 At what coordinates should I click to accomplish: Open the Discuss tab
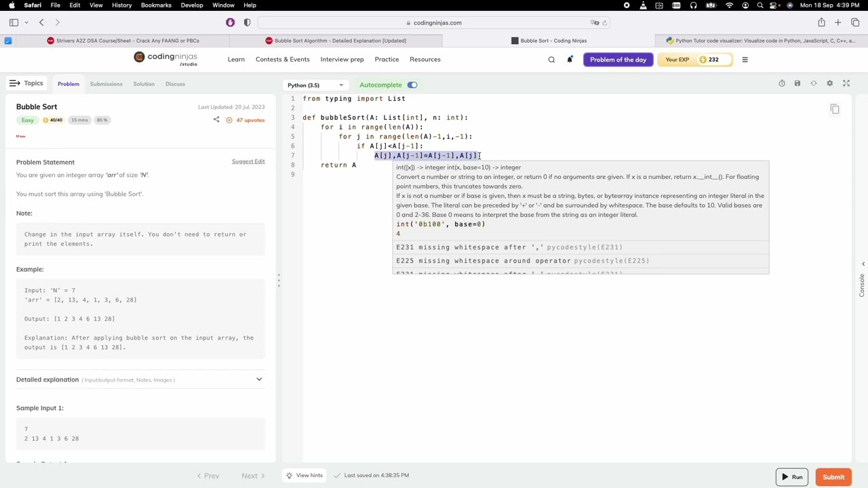(x=175, y=84)
